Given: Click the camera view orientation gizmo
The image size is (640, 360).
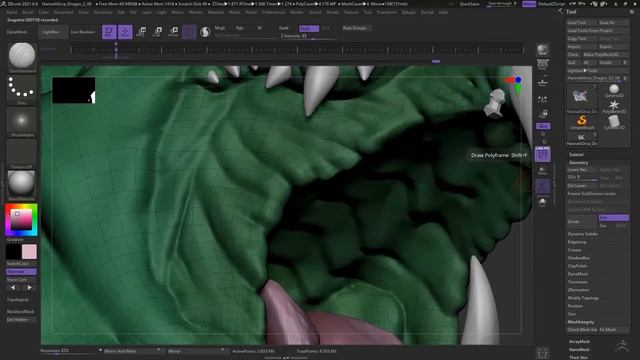Looking at the screenshot, I should tap(515, 84).
